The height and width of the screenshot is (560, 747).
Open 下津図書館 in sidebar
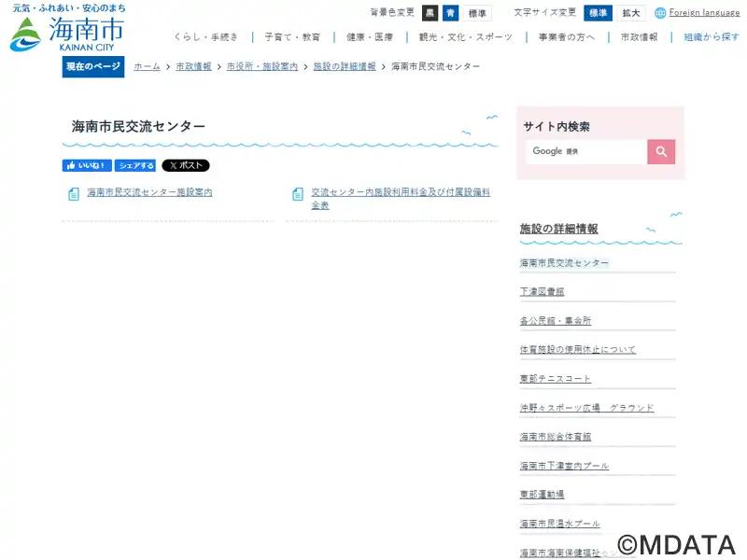point(542,291)
